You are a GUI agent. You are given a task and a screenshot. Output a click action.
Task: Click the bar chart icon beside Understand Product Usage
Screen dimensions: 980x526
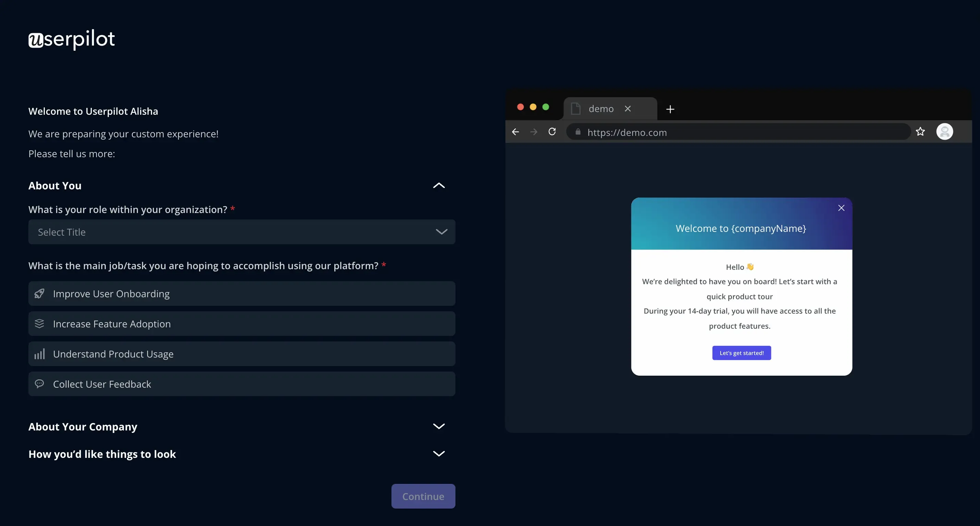click(x=40, y=354)
